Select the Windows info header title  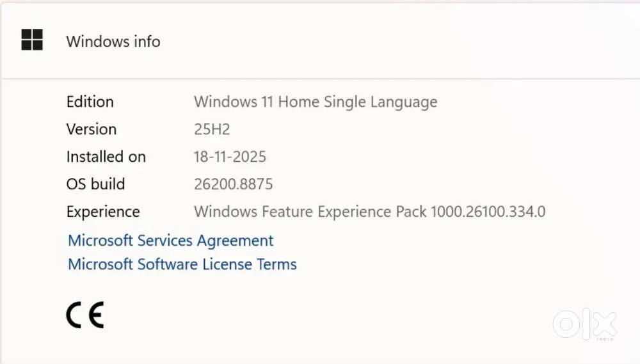(113, 41)
